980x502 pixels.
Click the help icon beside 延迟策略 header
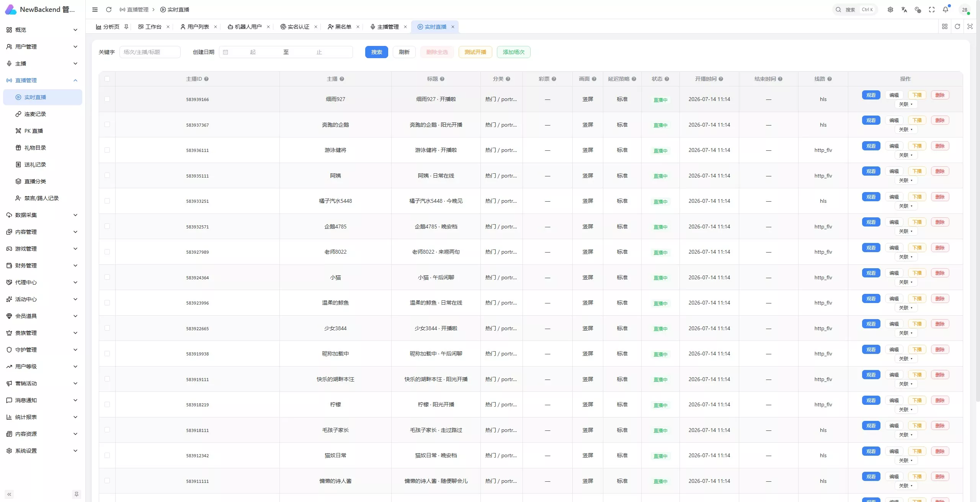pos(634,79)
